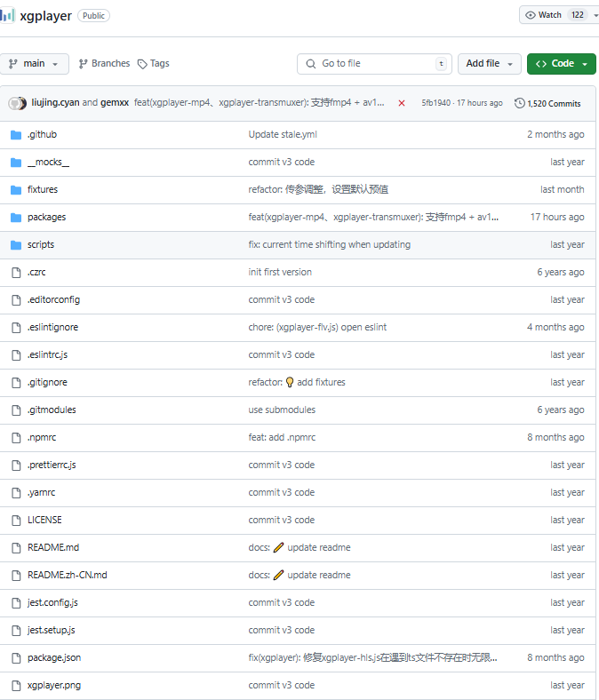
Task: Click the .eslintrc.js file icon
Action: [x=16, y=355]
